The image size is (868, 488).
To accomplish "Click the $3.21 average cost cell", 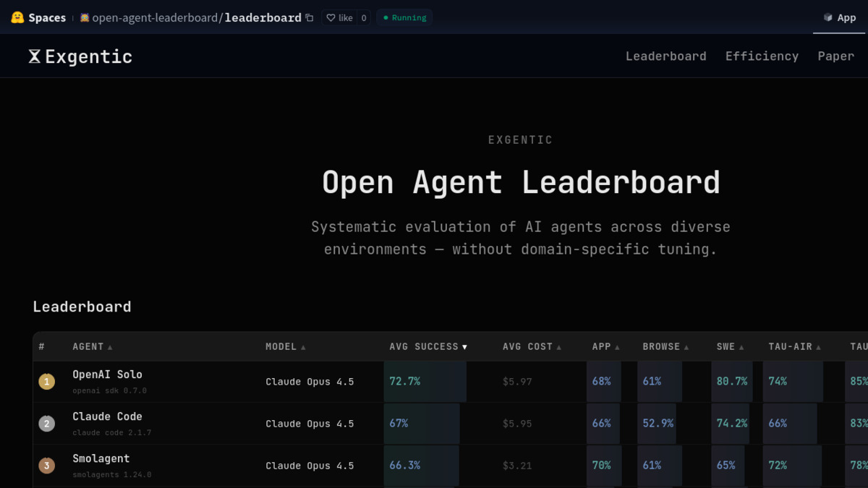I will (x=517, y=466).
